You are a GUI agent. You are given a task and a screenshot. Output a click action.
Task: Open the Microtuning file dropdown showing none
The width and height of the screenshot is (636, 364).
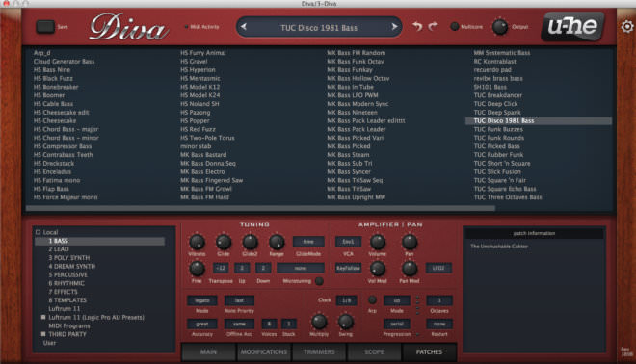[x=301, y=268]
